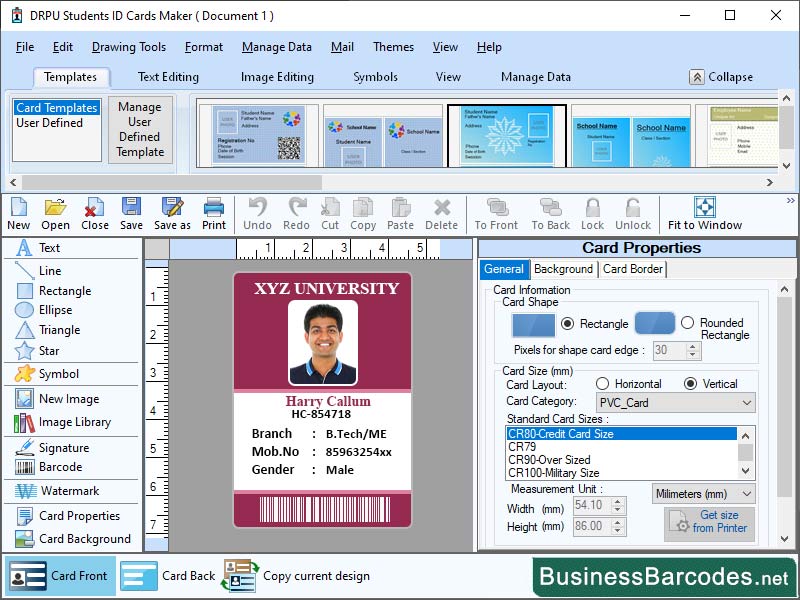This screenshot has height=600, width=800.
Task: Enable Horizontal card layout
Action: coord(603,384)
